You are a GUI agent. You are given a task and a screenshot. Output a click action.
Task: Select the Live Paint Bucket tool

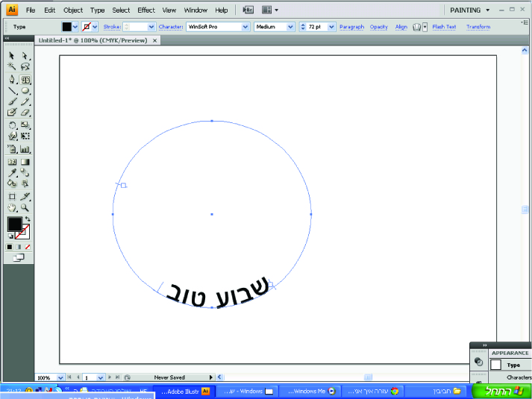point(12,183)
